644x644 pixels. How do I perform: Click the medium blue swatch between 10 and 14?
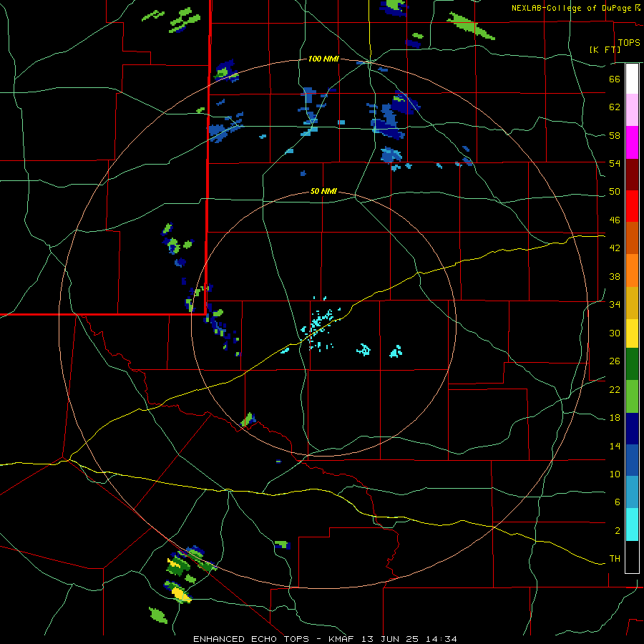632,460
